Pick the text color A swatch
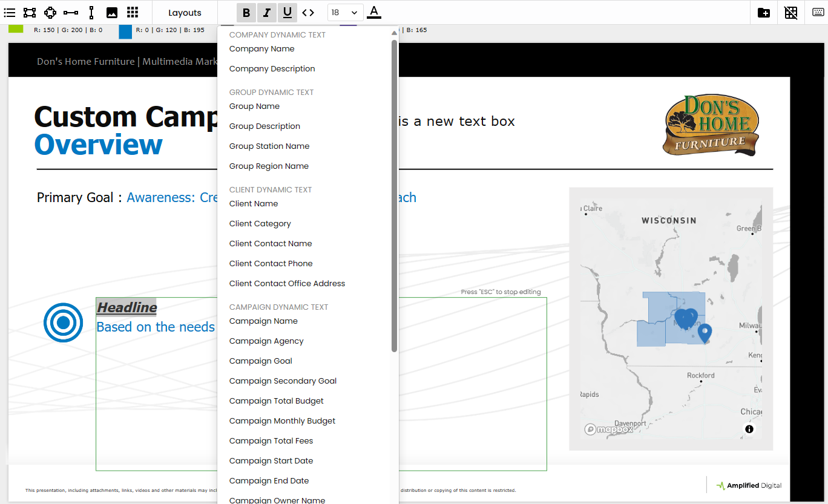This screenshot has height=504, width=828. pyautogui.click(x=374, y=12)
